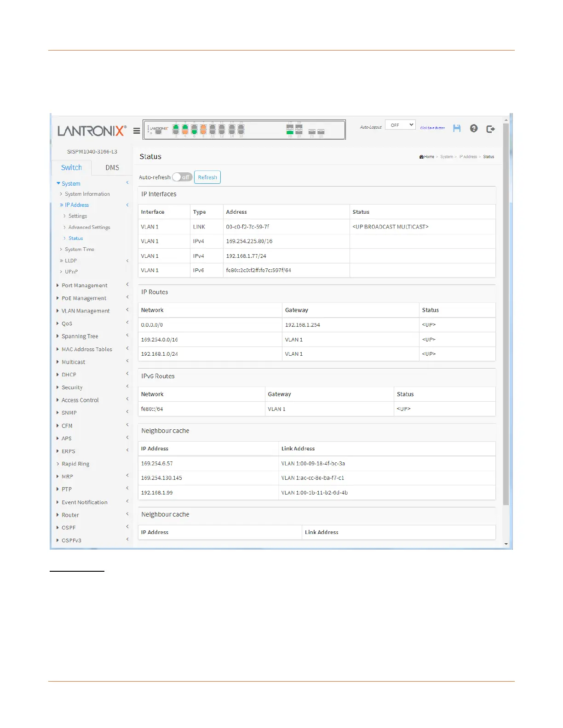Open System Time
This screenshot has width=563, height=728.
coord(80,249)
